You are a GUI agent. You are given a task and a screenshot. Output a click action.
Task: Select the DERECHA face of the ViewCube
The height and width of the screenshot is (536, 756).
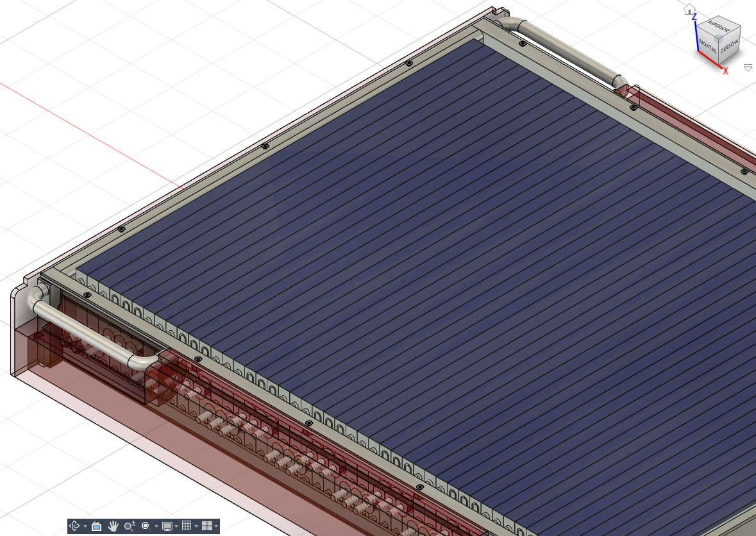730,47
